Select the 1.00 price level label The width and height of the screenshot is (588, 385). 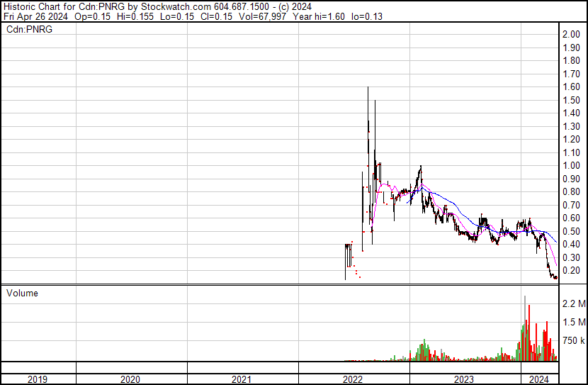571,166
